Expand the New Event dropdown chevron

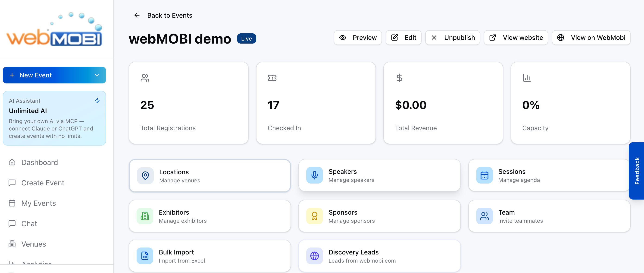pyautogui.click(x=97, y=75)
